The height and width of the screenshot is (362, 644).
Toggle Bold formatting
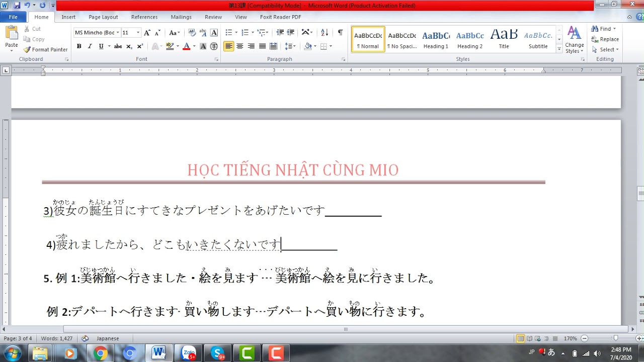coord(79,46)
